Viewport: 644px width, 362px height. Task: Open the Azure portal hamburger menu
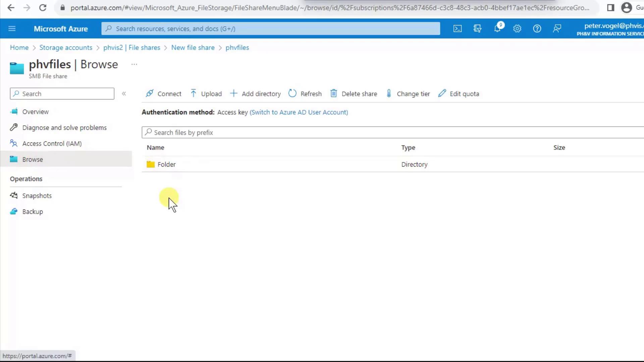pyautogui.click(x=12, y=29)
